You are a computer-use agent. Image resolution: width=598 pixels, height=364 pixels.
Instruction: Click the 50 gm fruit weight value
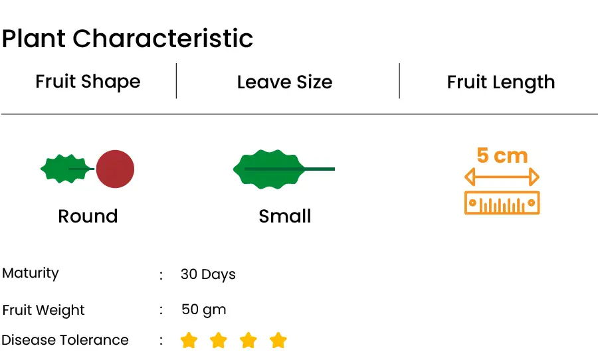pos(204,310)
